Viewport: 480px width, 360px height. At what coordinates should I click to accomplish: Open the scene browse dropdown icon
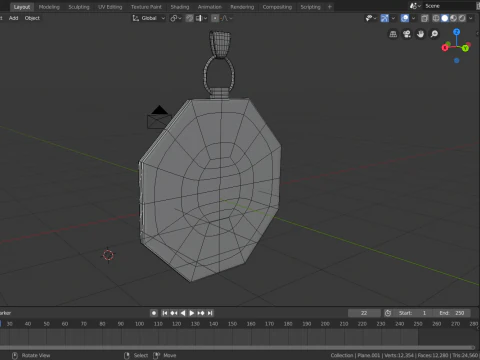(415, 6)
